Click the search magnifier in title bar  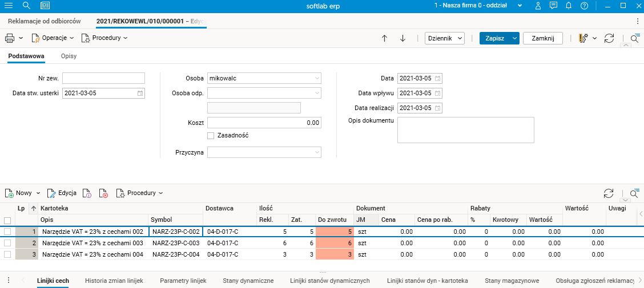pos(27,6)
